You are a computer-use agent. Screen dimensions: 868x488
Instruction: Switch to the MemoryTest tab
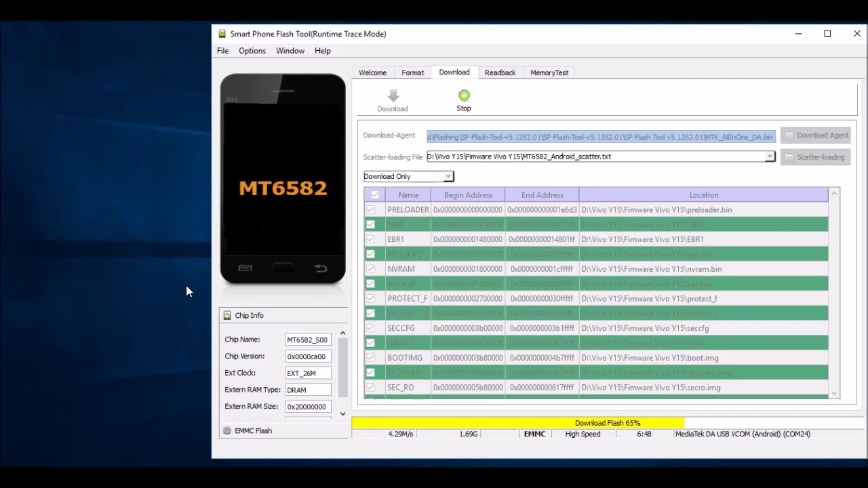pos(549,73)
